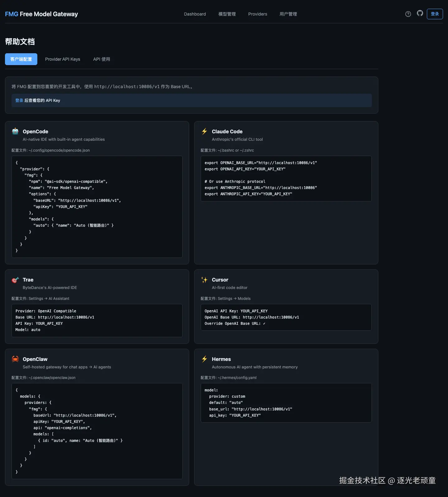Click the "# Or use Anthropic protocol" comment
The image size is (448, 497).
(x=235, y=182)
